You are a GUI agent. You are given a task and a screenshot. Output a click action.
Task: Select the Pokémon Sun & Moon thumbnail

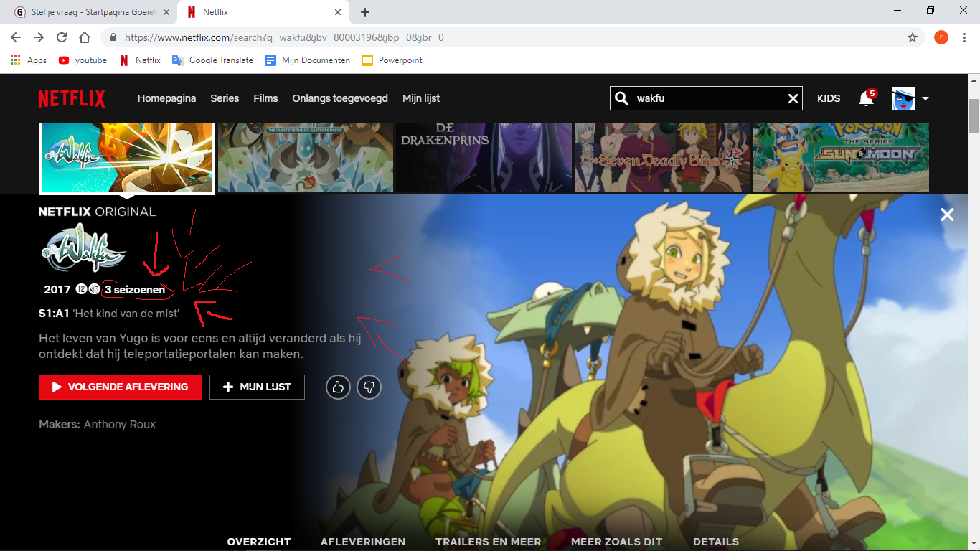pyautogui.click(x=840, y=156)
